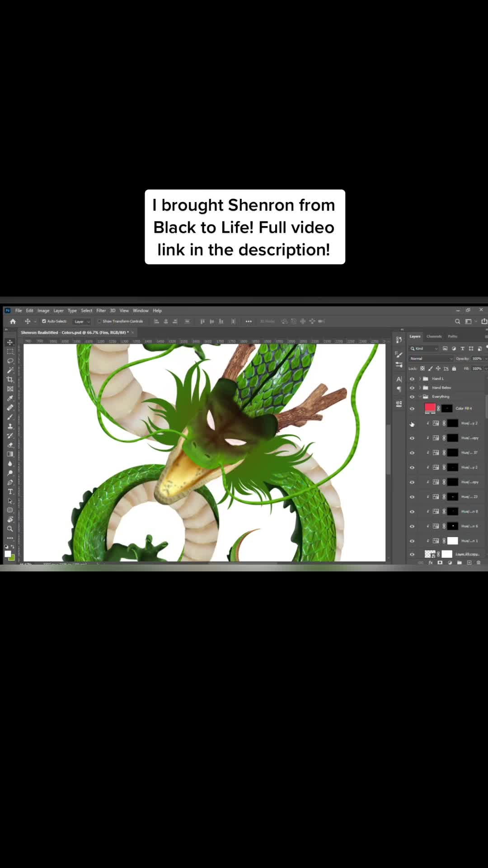Viewport: 488px width, 868px height.
Task: Switch to the Paths tab
Action: coord(453,336)
